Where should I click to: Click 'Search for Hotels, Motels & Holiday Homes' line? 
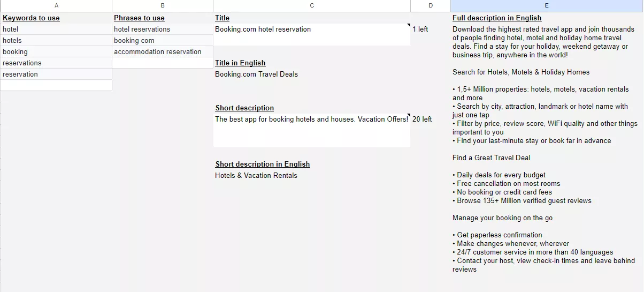(521, 72)
